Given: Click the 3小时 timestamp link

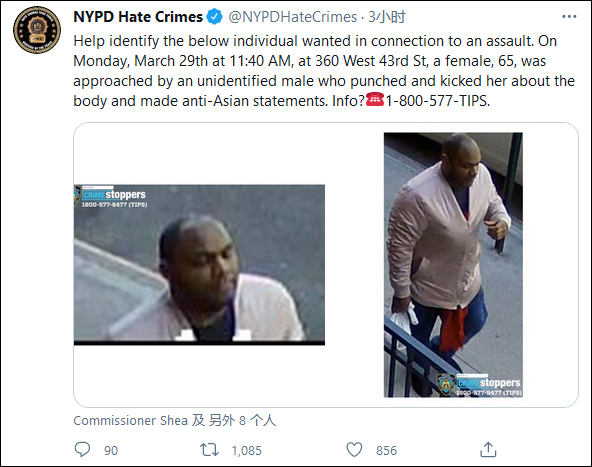Looking at the screenshot, I should (x=387, y=17).
